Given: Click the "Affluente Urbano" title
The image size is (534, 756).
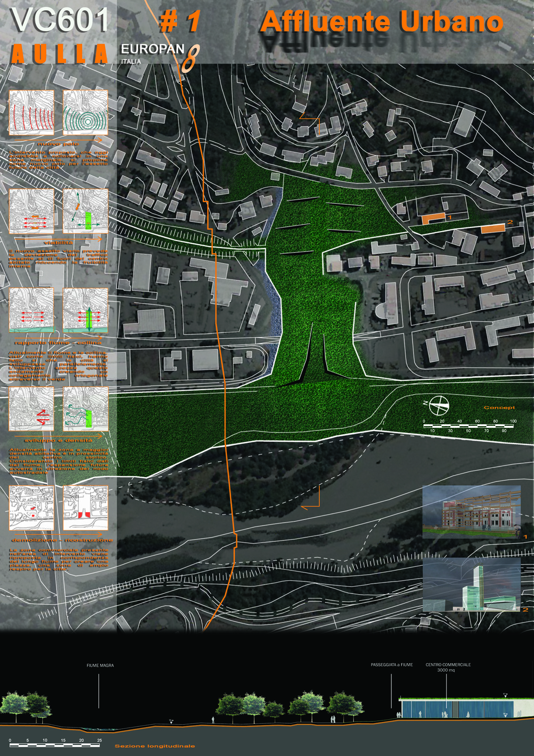Looking at the screenshot, I should pyautogui.click(x=381, y=22).
